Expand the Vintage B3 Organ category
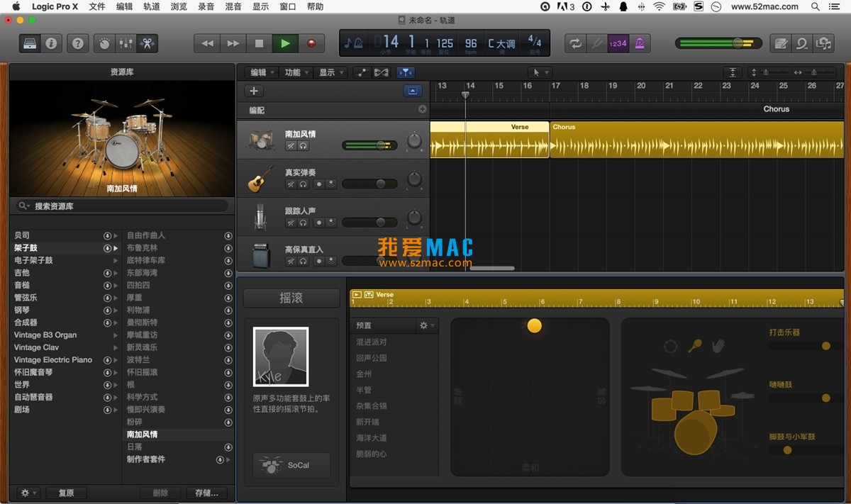 pos(116,335)
